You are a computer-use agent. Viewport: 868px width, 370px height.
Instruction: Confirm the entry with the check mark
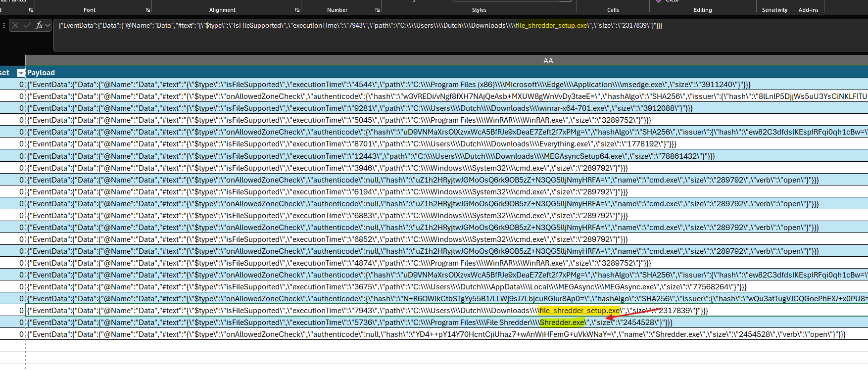click(27, 25)
